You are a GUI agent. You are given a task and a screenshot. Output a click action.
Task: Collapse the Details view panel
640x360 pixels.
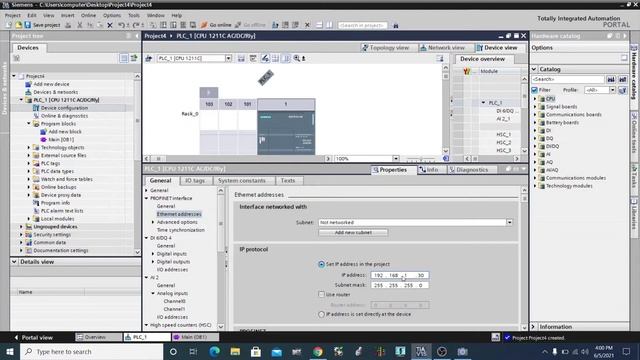point(14,262)
